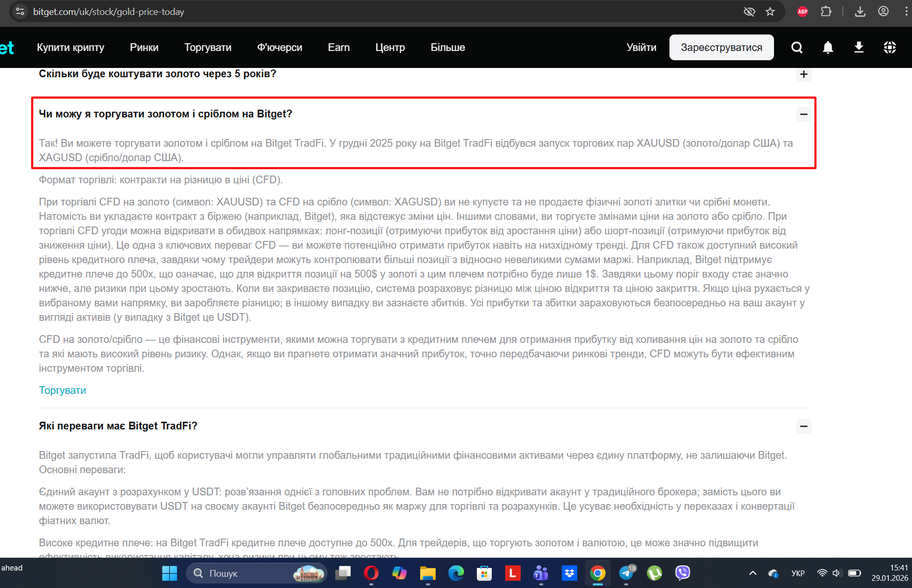The width and height of the screenshot is (912, 588).
Task: Click the app download icon in Bitget header
Action: pyautogui.click(x=858, y=47)
